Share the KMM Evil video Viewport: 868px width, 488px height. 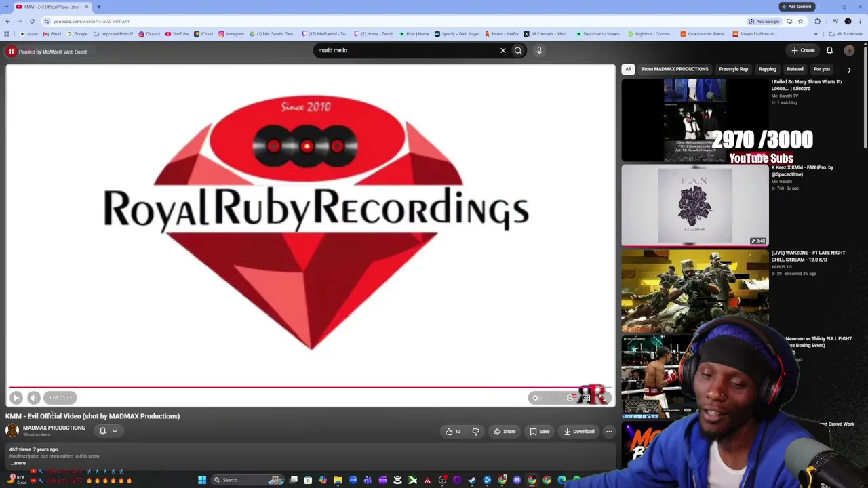click(x=505, y=431)
